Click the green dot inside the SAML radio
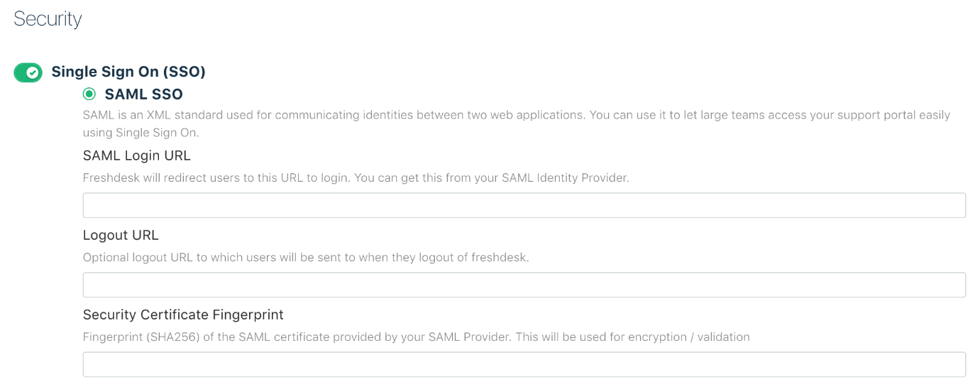Image resolution: width=980 pixels, height=392 pixels. 89,94
